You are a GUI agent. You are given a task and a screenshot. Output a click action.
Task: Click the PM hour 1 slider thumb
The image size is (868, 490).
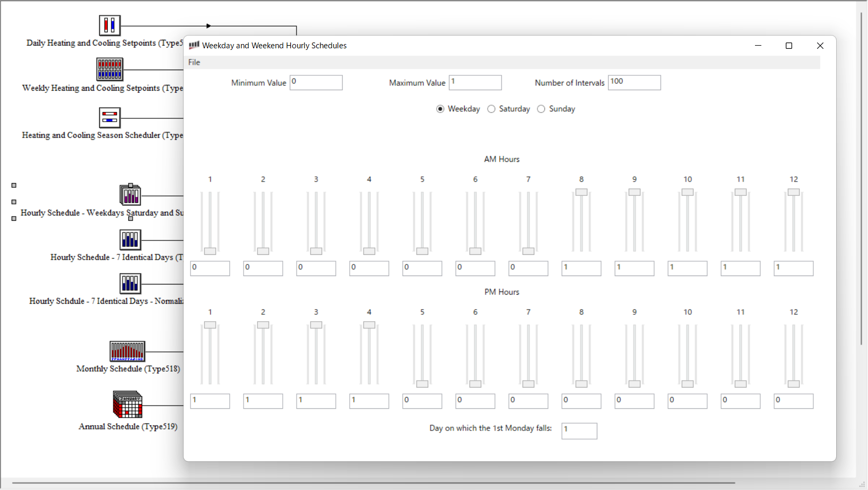coord(210,325)
